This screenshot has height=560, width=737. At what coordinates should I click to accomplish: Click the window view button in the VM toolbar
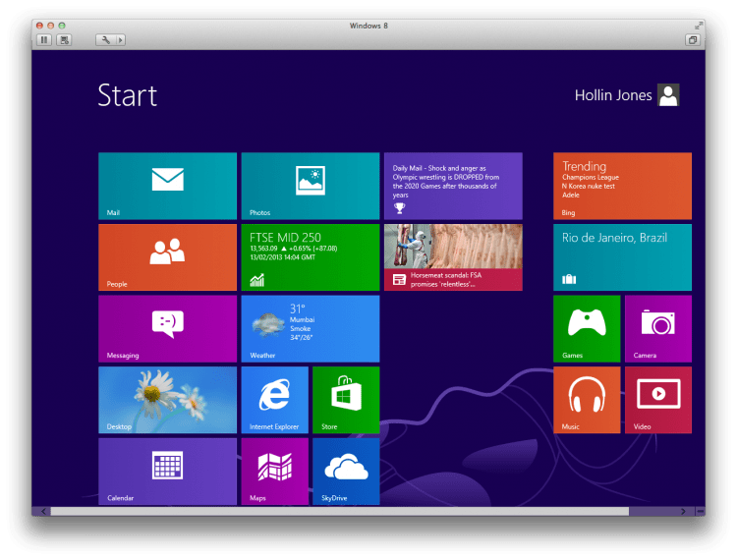(x=693, y=40)
